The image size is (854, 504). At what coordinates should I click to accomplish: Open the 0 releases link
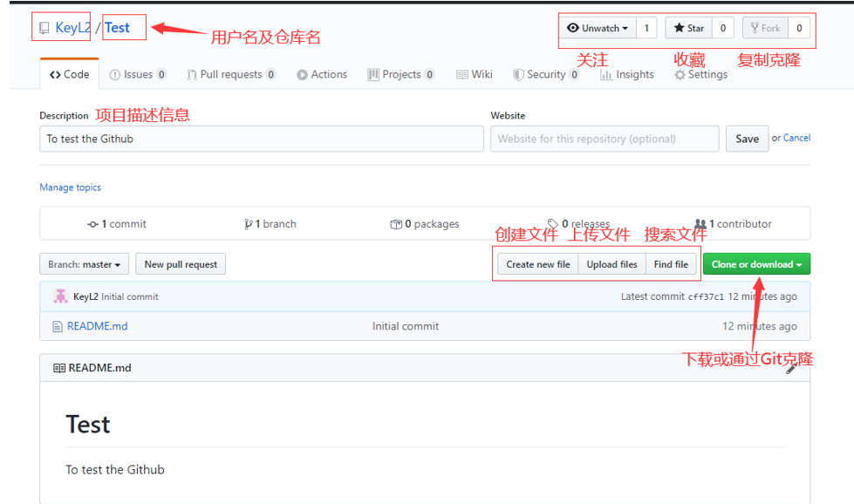(x=578, y=224)
